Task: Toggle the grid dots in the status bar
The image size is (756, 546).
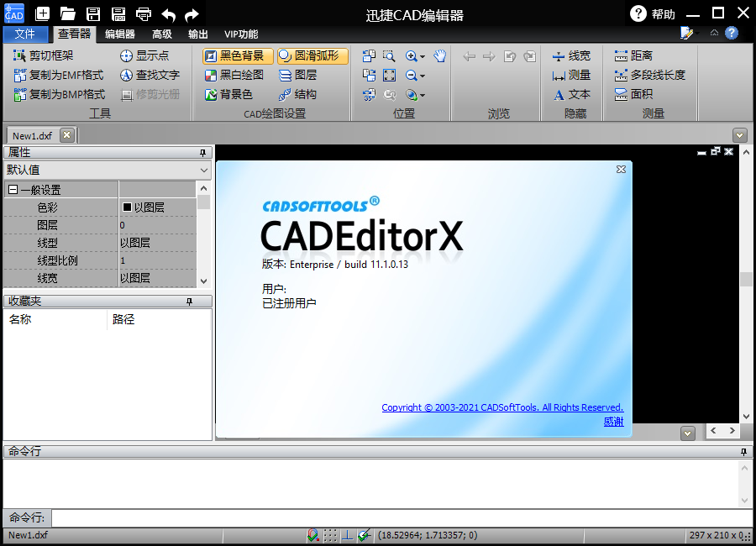Action: [330, 535]
